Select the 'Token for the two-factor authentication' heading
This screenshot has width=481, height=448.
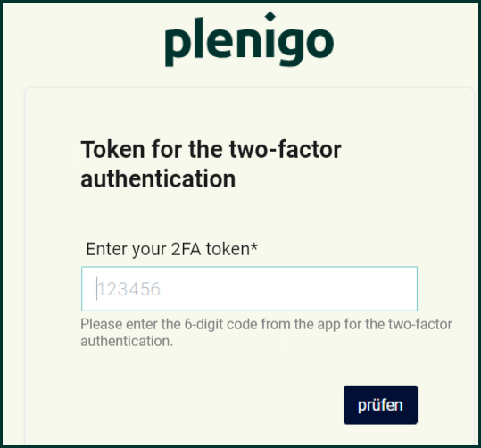(211, 164)
